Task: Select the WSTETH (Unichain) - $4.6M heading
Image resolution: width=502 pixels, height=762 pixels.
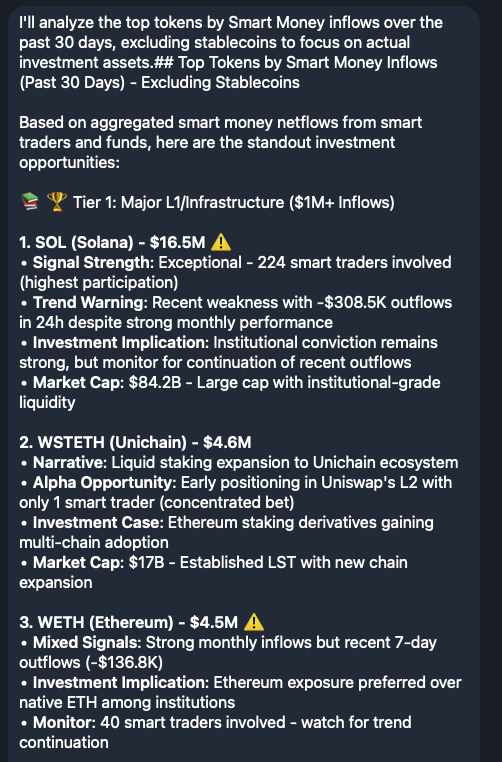Action: pyautogui.click(x=136, y=442)
